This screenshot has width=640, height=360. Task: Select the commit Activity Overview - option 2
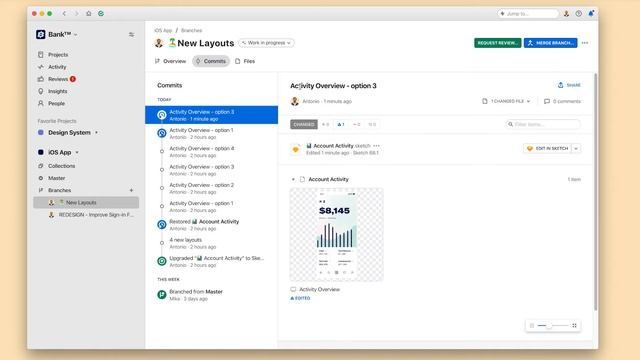coord(211,188)
